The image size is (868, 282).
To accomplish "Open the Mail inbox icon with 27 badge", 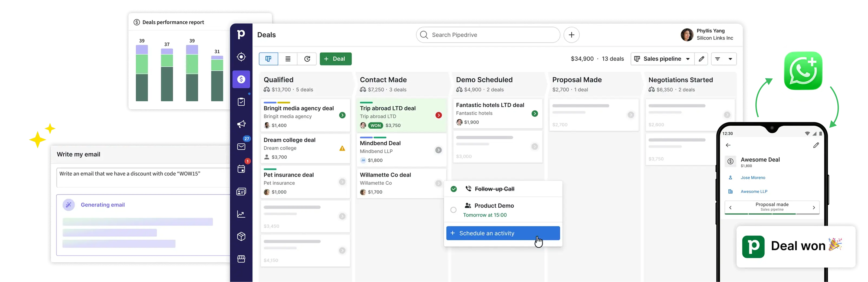I will 241,147.
